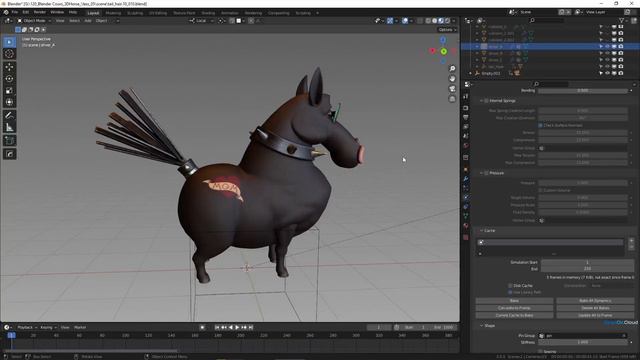Collapse the Pressure panel
The height and width of the screenshot is (360, 640).
[482, 173]
